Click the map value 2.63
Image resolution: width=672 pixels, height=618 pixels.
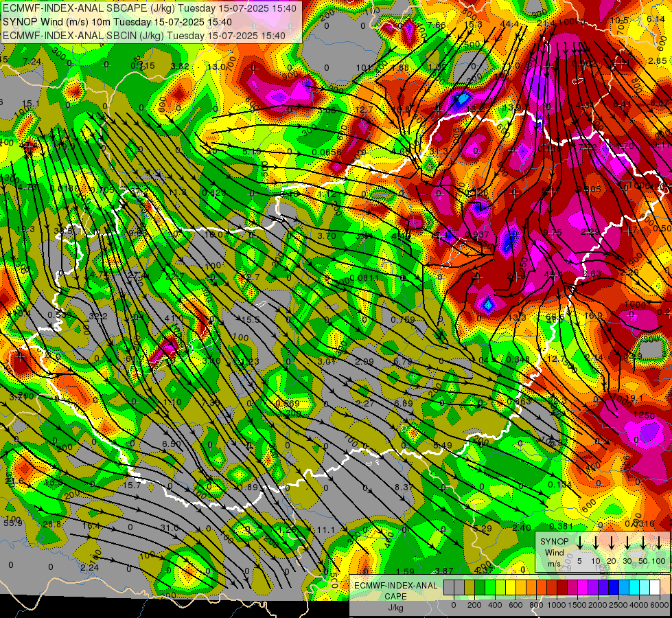(592, 273)
